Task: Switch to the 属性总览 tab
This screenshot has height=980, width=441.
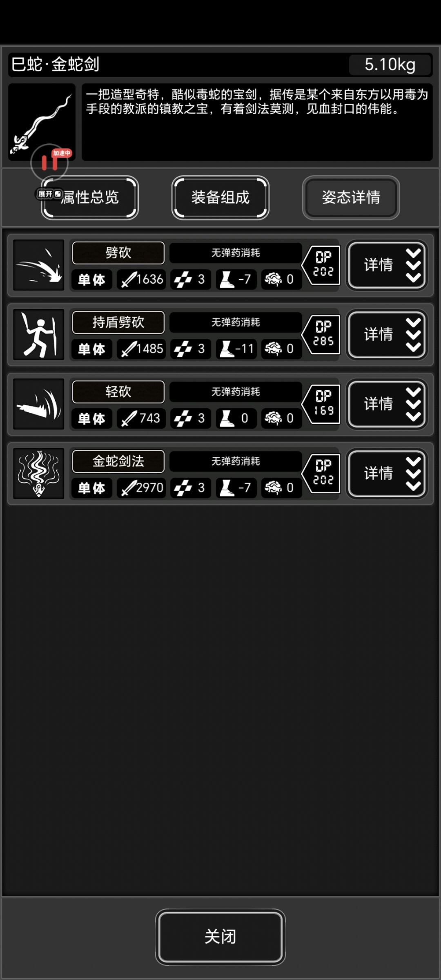Action: click(90, 198)
